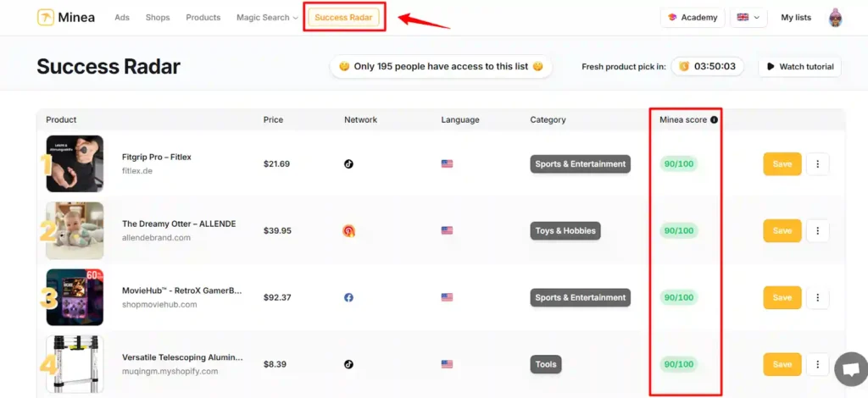Image resolution: width=868 pixels, height=398 pixels.
Task: Open the chat support bubble
Action: tap(849, 369)
